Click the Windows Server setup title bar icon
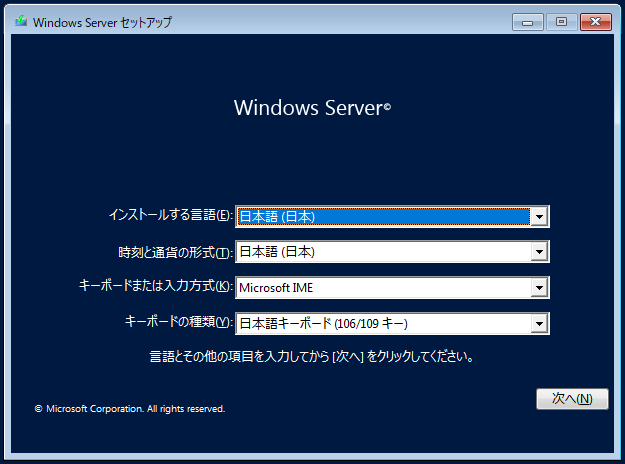Viewport: 625px width, 464px height. point(21,21)
